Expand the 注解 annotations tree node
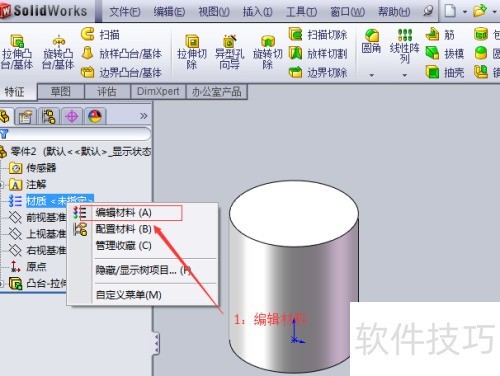This screenshot has width=500, height=376. click(x=1, y=184)
